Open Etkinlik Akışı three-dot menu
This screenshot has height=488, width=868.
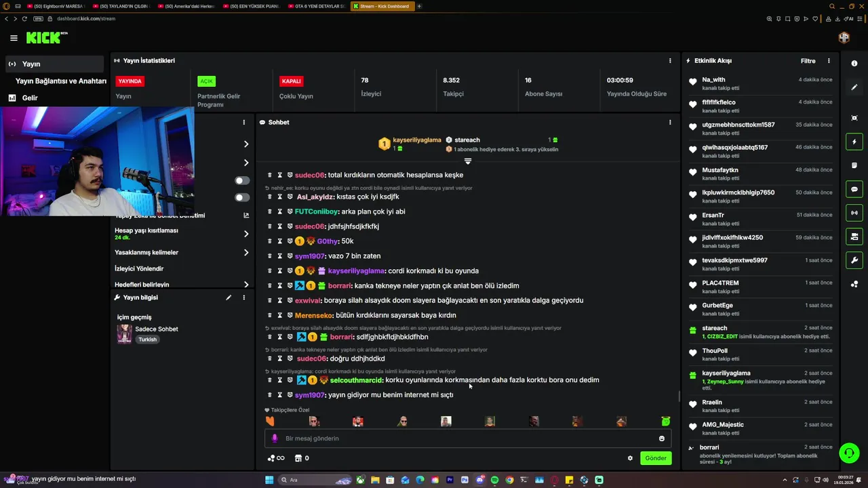(829, 60)
